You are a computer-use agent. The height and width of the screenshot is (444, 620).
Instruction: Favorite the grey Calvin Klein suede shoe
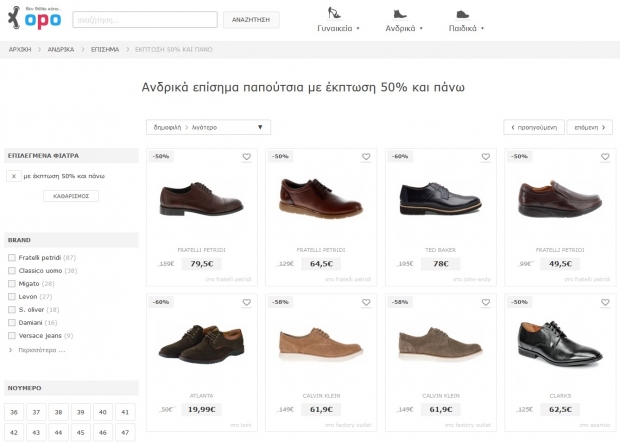coord(486,302)
